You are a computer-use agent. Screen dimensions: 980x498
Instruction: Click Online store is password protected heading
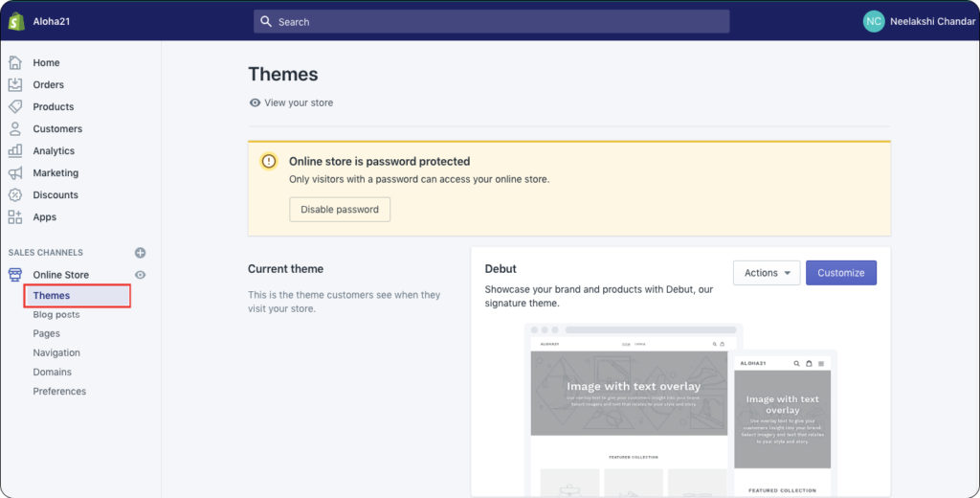(x=379, y=162)
